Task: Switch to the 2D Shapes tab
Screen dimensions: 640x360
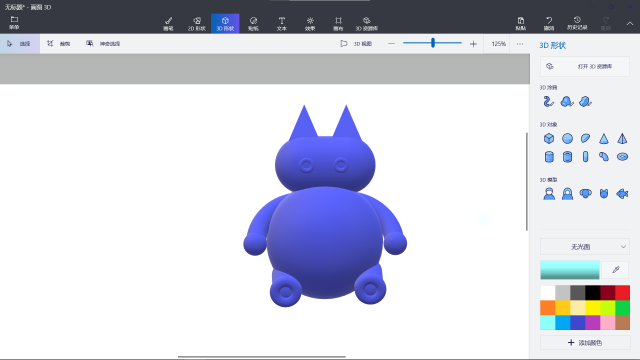Action: 197,24
